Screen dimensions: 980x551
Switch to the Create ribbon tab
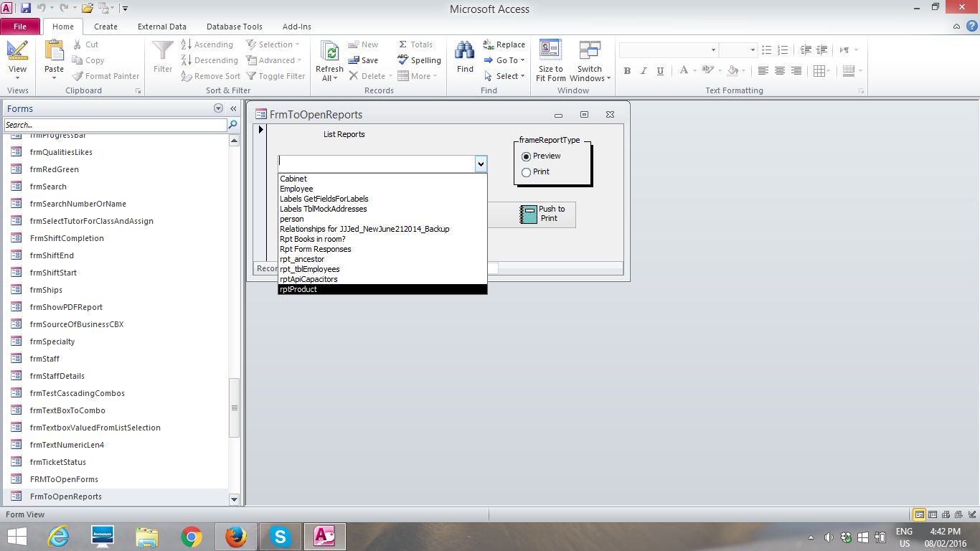105,27
